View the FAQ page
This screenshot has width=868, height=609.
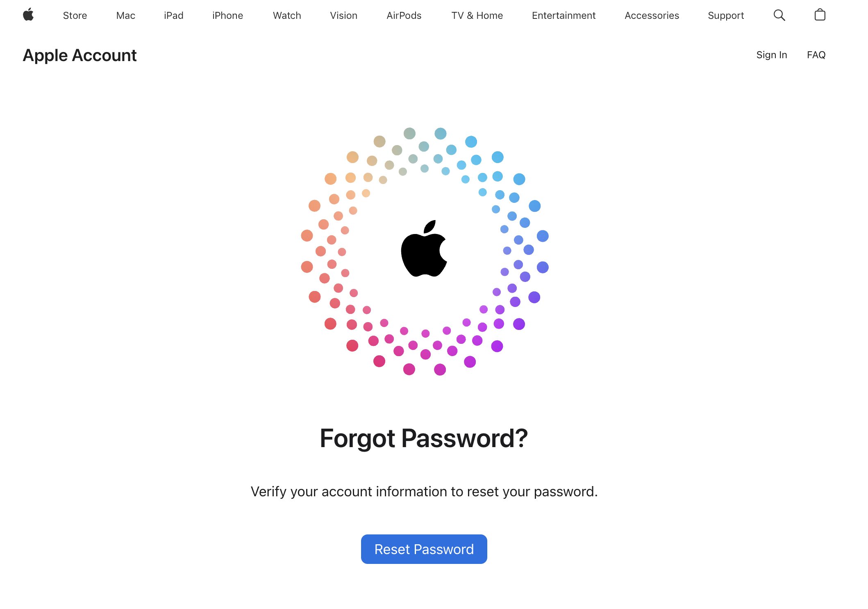[x=816, y=55]
